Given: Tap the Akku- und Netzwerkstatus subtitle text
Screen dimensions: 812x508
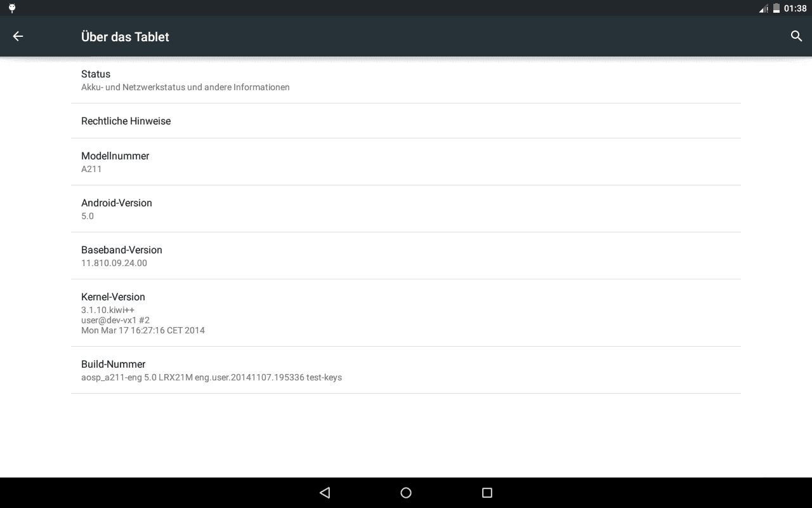Looking at the screenshot, I should point(185,87).
